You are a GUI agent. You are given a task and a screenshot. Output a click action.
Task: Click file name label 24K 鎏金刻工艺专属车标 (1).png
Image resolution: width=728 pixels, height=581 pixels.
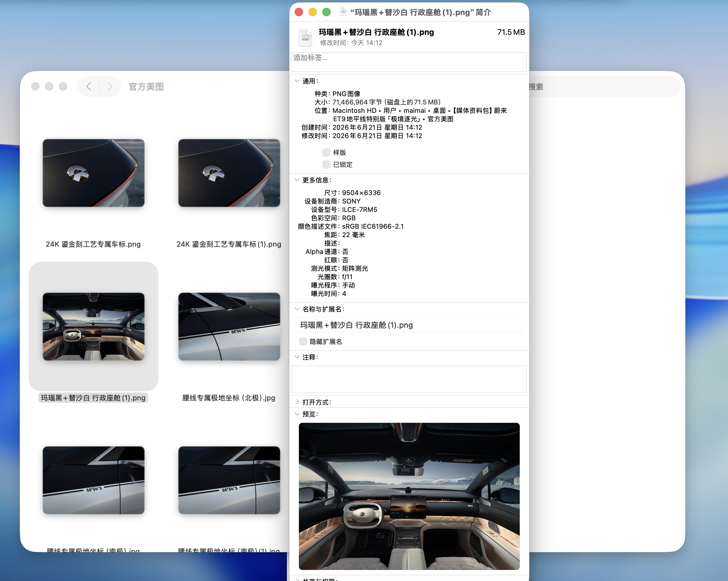[229, 244]
